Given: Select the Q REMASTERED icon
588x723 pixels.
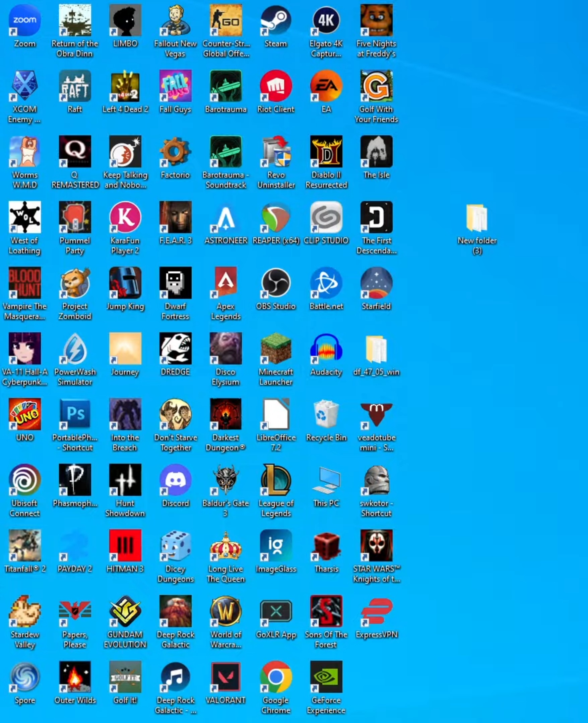Looking at the screenshot, I should pyautogui.click(x=75, y=152).
